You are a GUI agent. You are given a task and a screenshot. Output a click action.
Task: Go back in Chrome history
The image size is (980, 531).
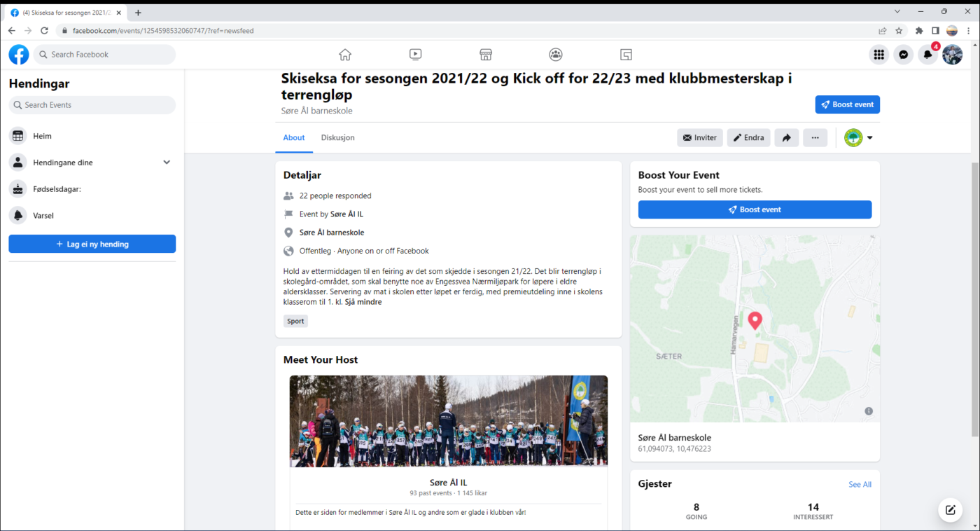(x=11, y=31)
